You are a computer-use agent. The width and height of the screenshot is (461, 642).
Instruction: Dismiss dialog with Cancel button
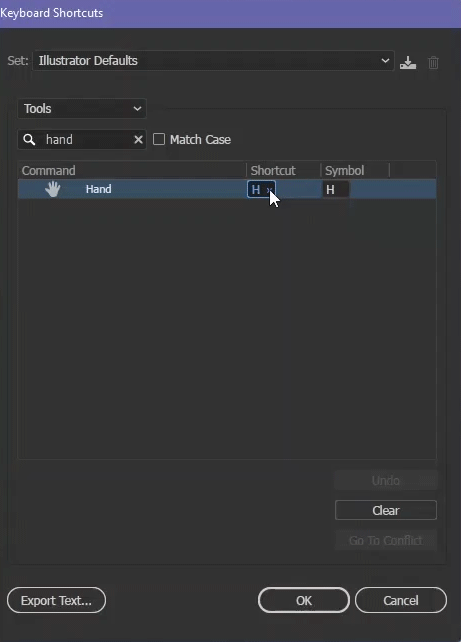coord(401,600)
